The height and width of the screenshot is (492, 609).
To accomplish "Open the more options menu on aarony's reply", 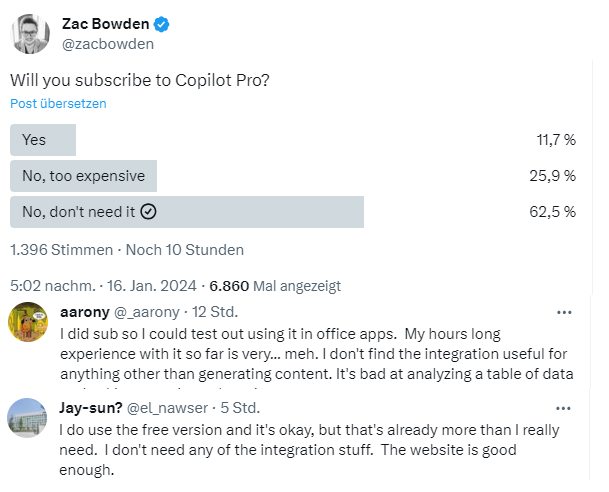I will coord(565,312).
